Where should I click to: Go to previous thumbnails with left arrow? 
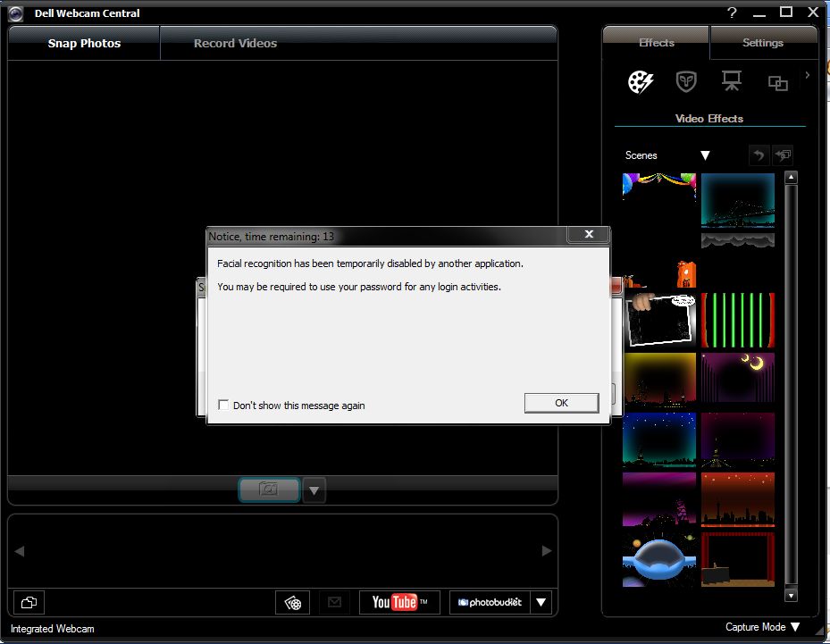pyautogui.click(x=20, y=551)
